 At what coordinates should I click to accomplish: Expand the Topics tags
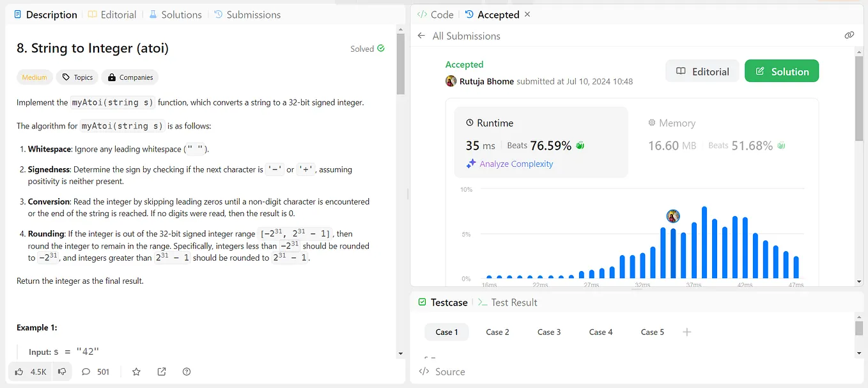coord(77,77)
